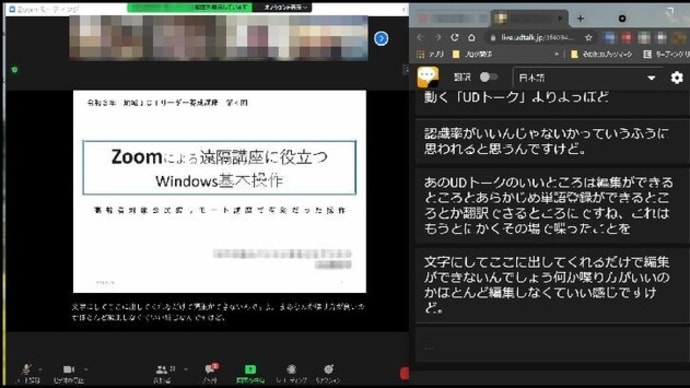This screenshot has height=388, width=690.
Task: Open first yellow bookmark folder beside Apps
Action: pos(472,54)
